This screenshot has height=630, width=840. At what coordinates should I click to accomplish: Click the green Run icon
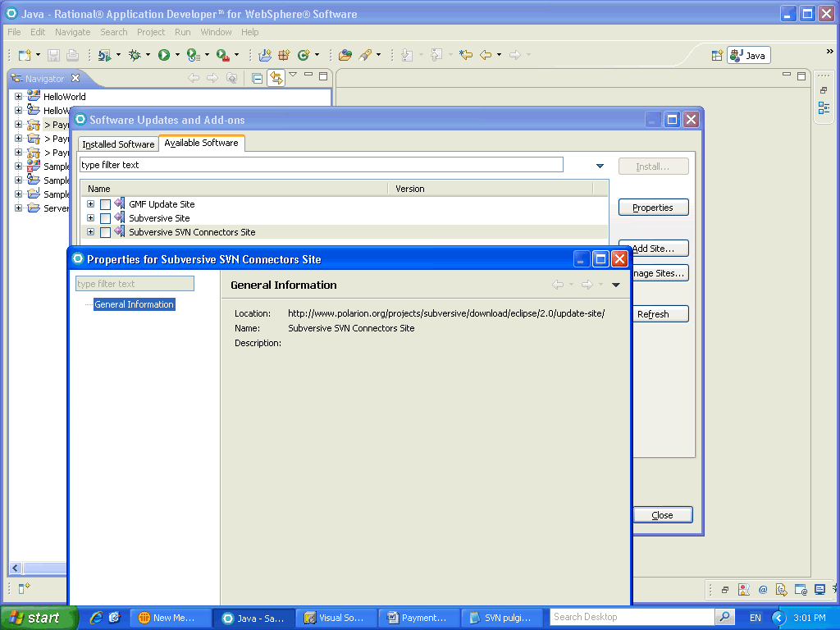click(x=164, y=55)
